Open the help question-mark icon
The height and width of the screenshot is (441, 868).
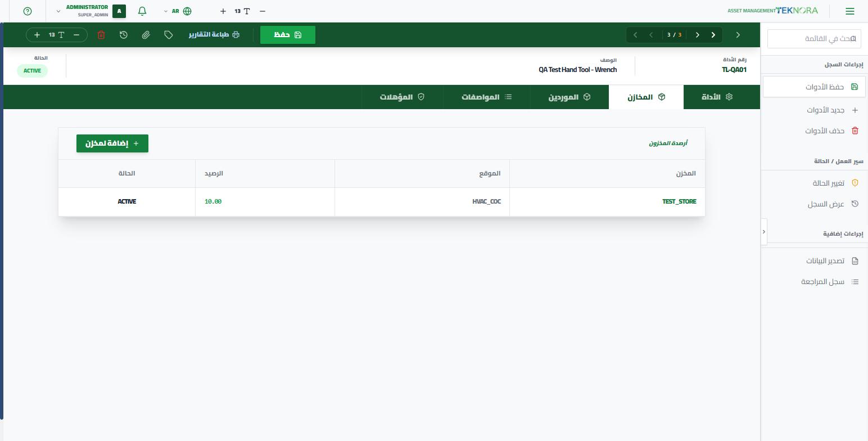(x=28, y=11)
